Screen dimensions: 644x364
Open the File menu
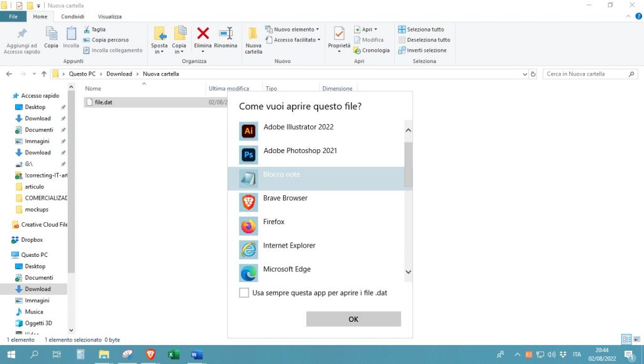tap(13, 16)
